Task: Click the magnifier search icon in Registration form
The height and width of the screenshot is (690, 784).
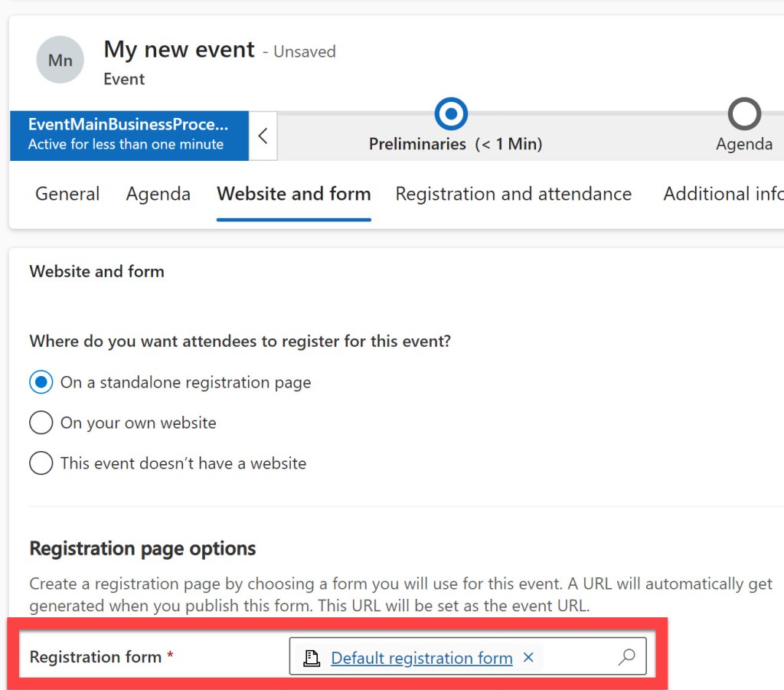Action: coord(626,657)
